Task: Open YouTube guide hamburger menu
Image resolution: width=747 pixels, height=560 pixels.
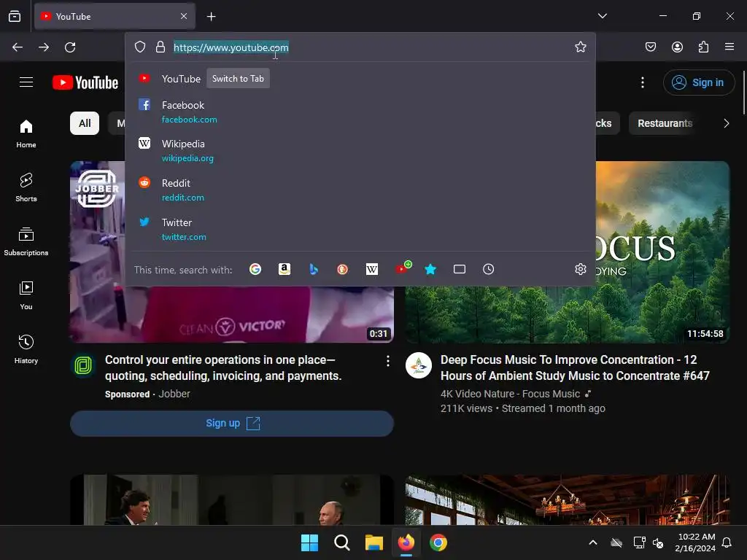Action: [26, 82]
